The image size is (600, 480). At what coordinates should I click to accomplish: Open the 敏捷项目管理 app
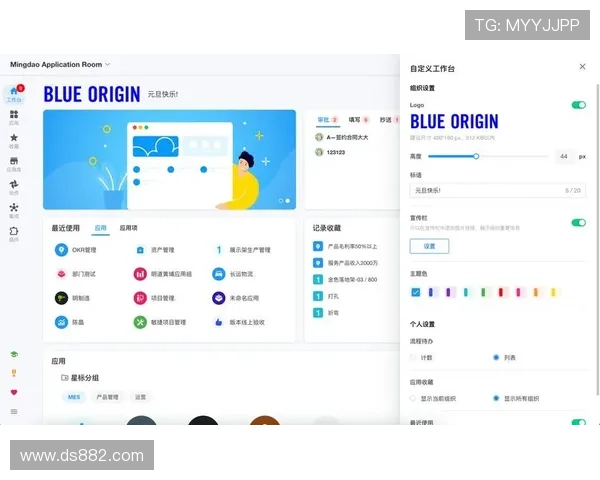click(x=160, y=322)
